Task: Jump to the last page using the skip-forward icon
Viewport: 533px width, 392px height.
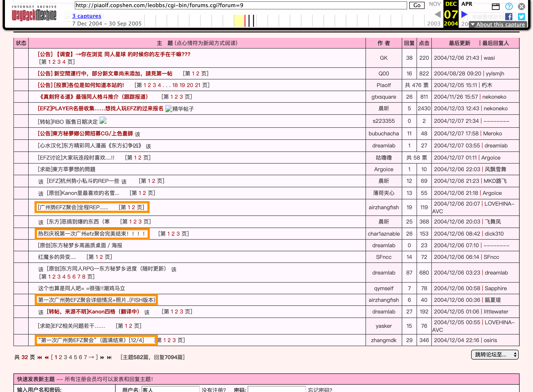Action: point(109,357)
